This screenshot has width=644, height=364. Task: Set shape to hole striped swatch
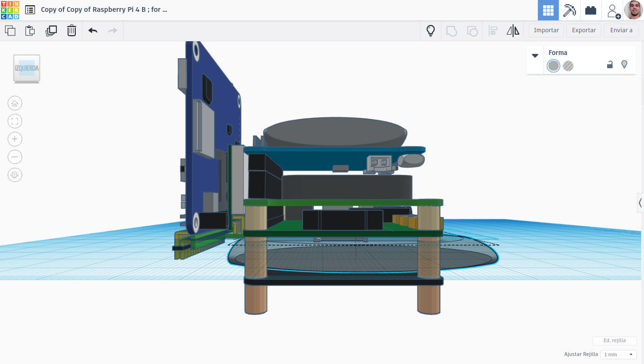coord(568,66)
